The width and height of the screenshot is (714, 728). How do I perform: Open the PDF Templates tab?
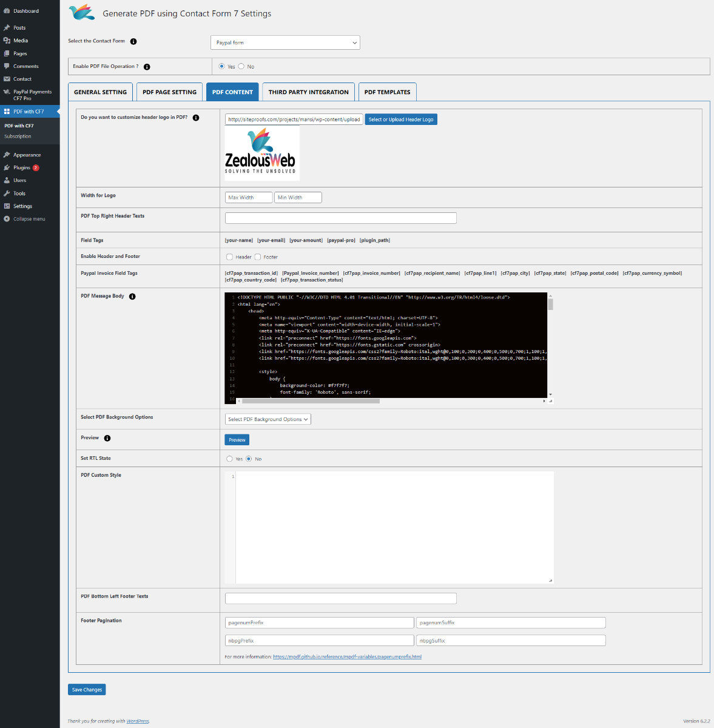387,92
